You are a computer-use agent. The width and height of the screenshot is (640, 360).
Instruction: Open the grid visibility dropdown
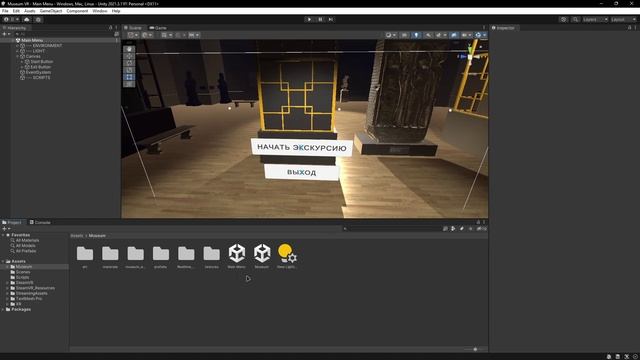coord(166,35)
